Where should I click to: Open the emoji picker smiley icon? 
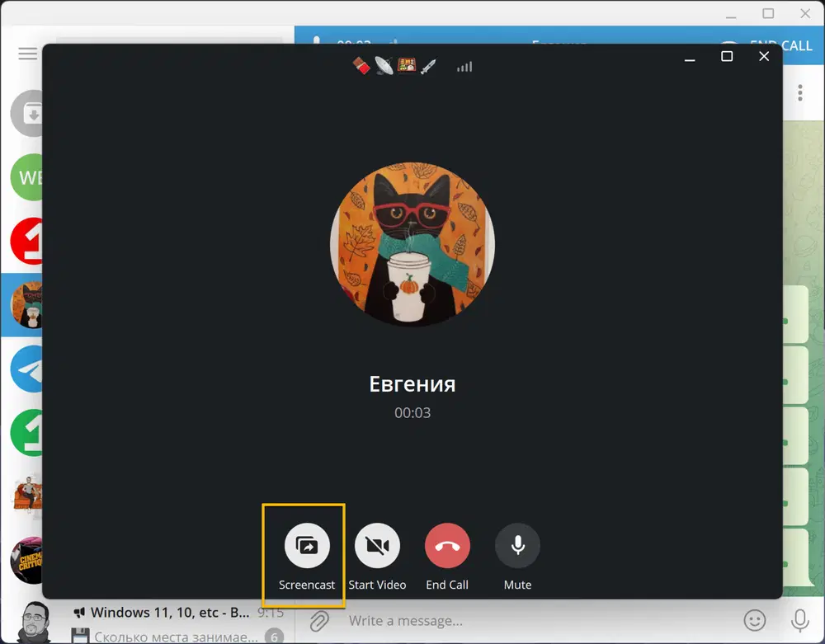tap(755, 621)
